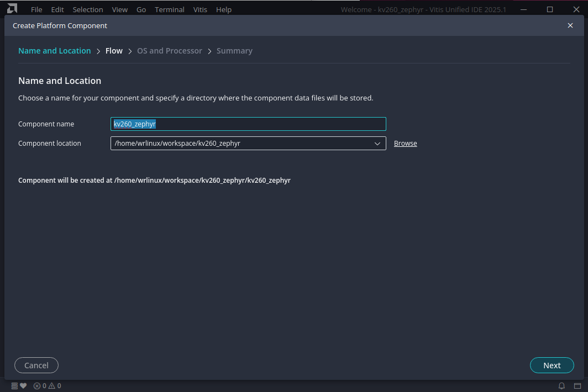Click the panel layout icon in status bar
588x392 pixels.
point(577,386)
